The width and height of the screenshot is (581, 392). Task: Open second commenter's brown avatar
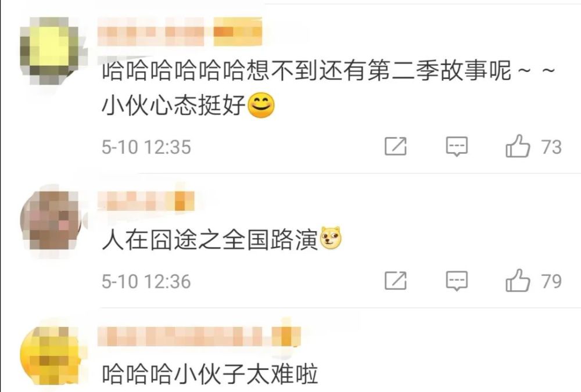pyautogui.click(x=51, y=220)
